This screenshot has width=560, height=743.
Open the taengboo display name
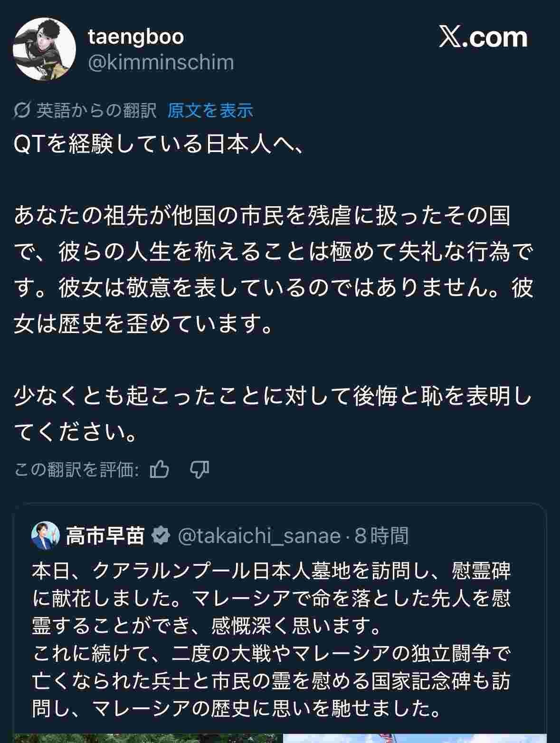136,37
